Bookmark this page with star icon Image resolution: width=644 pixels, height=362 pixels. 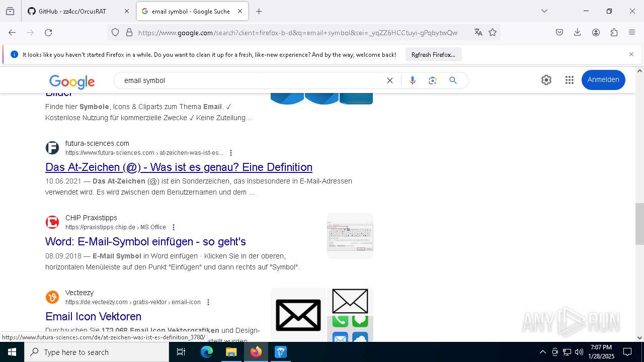coord(493,32)
